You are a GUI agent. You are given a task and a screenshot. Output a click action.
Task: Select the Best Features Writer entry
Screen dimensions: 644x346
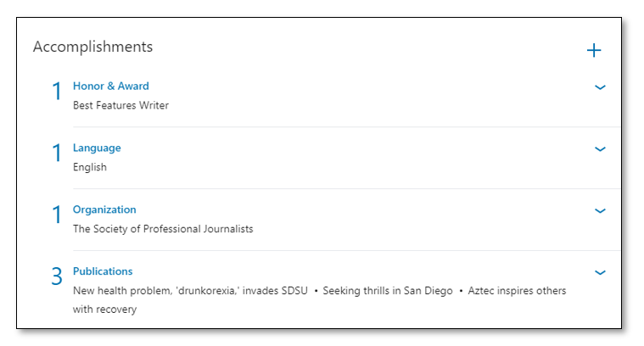click(x=120, y=105)
